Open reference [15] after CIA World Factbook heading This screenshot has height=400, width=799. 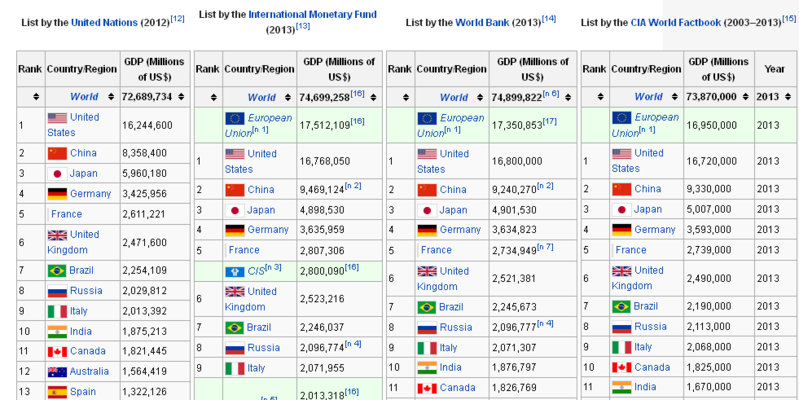pos(789,19)
